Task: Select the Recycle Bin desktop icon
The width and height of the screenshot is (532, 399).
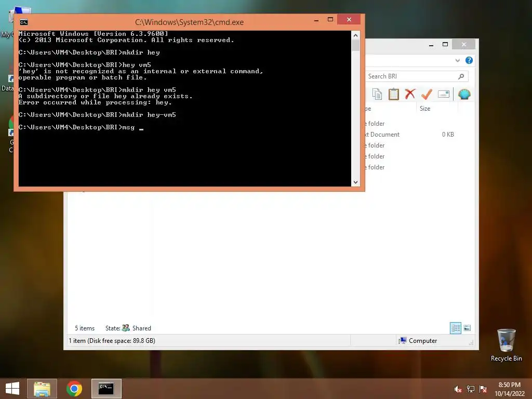Action: click(506, 345)
